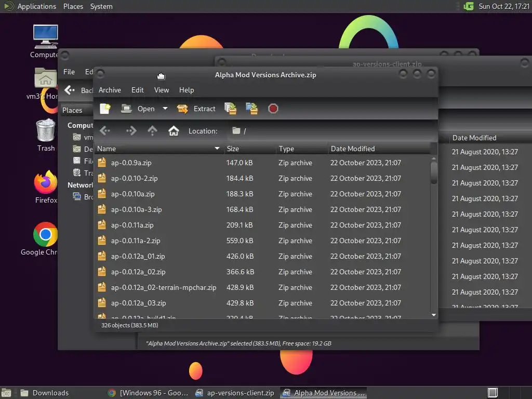The width and height of the screenshot is (532, 399).
Task: Sort by the Size column header
Action: (249, 149)
